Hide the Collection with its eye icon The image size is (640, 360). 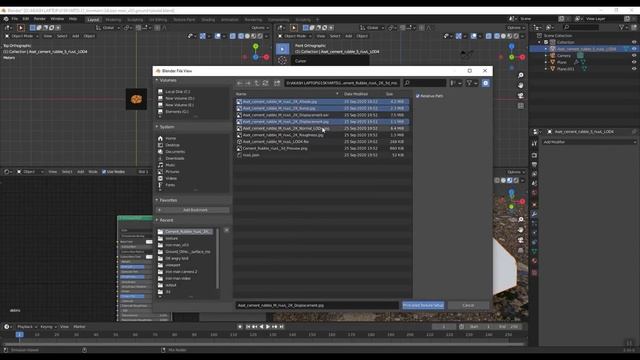(x=634, y=42)
